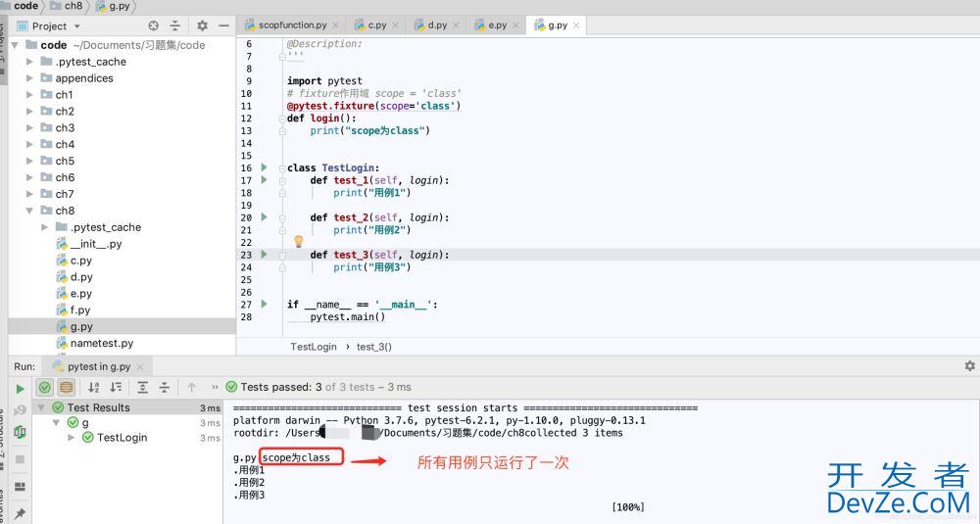Image resolution: width=980 pixels, height=524 pixels.
Task: Expand the ch5 folder
Action: (x=29, y=162)
